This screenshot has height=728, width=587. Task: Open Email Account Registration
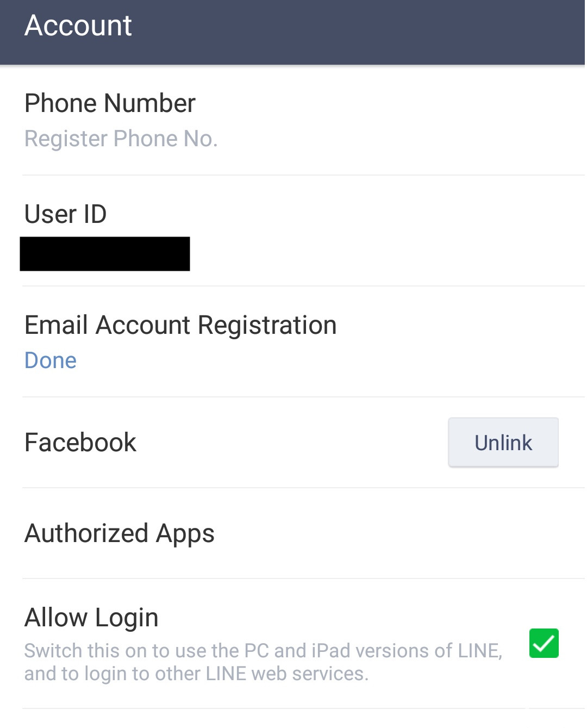[x=180, y=326]
